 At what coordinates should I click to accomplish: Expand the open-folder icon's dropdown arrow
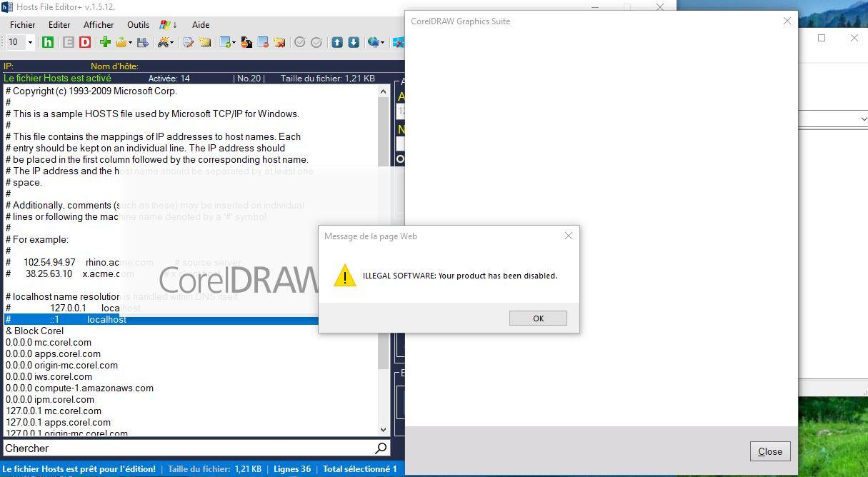tap(130, 42)
